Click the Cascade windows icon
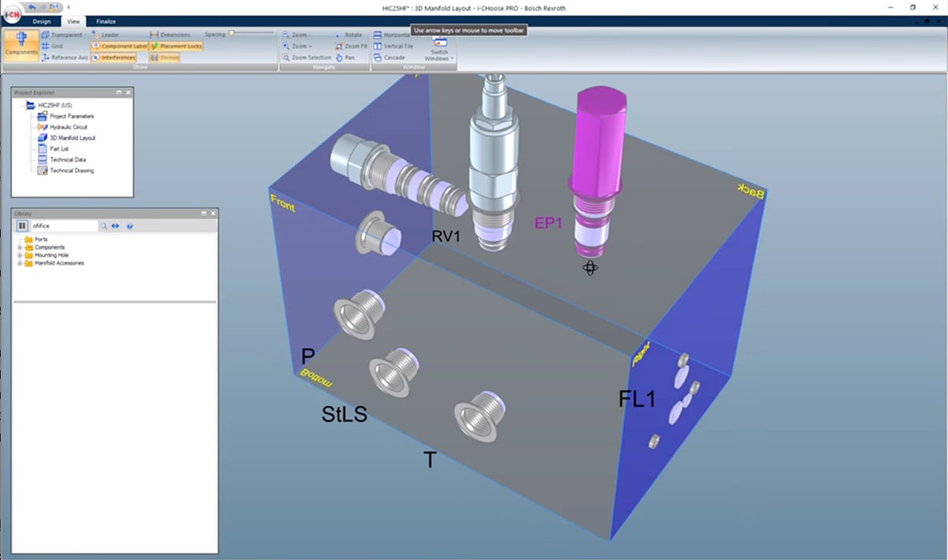948x560 pixels. 393,57
